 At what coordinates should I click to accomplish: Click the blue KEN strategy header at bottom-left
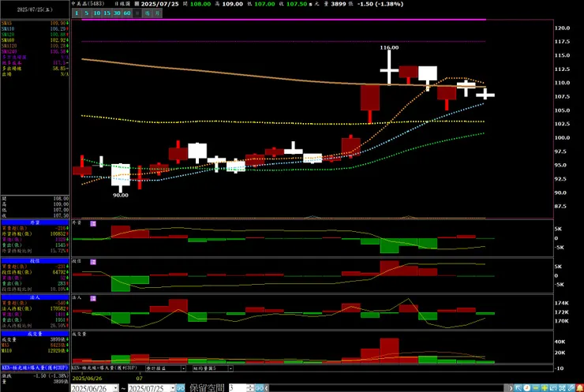35,368
